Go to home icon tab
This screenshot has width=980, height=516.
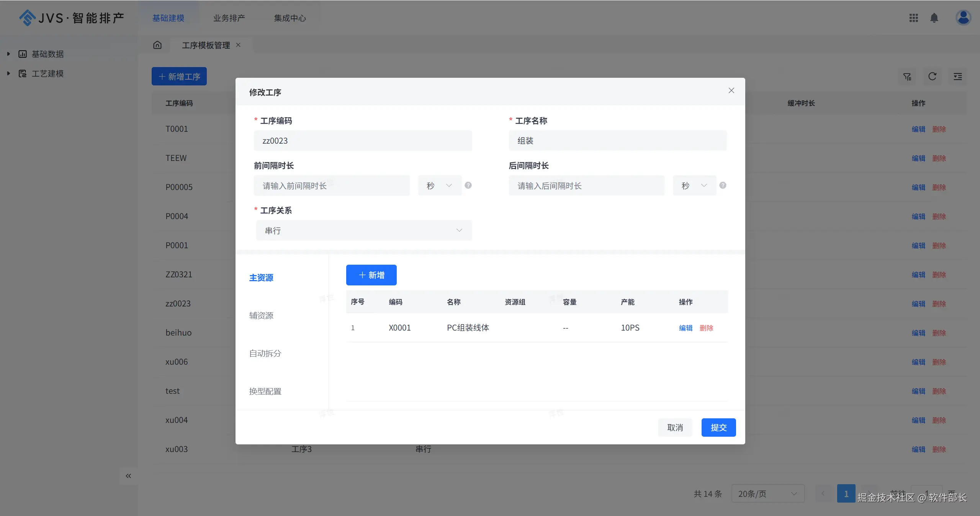(x=157, y=45)
